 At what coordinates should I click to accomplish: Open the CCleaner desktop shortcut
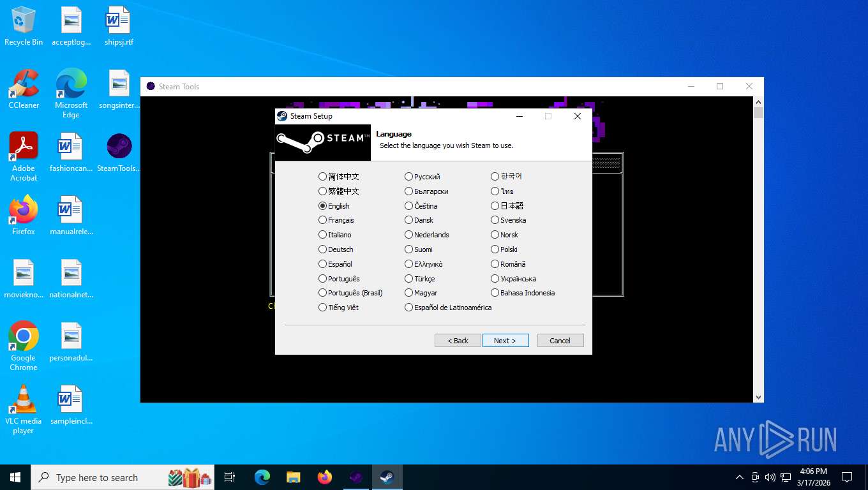pos(24,90)
